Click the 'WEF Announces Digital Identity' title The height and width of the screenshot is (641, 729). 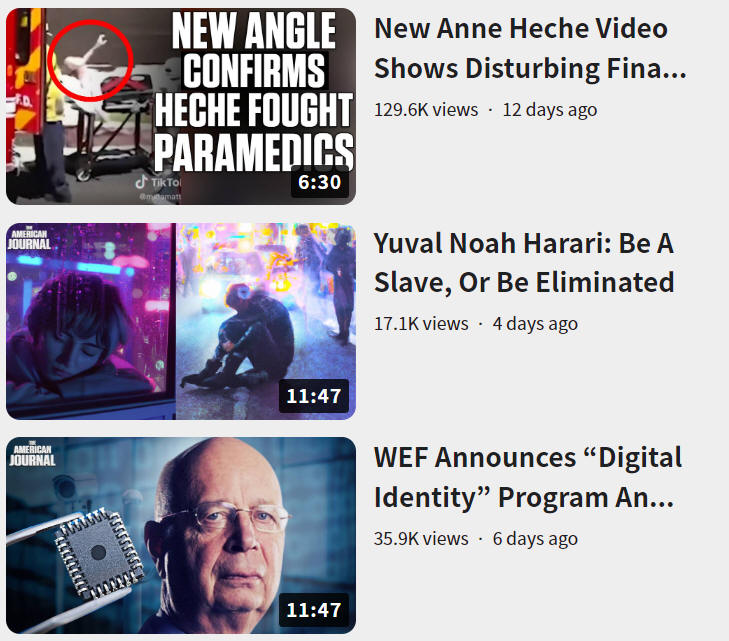pyautogui.click(x=528, y=477)
